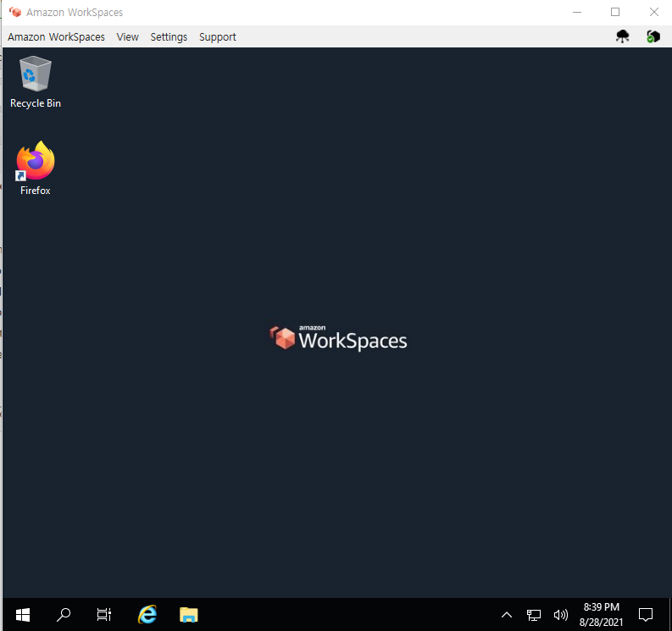672x631 pixels.
Task: Open File Explorer from the taskbar
Action: pyautogui.click(x=189, y=615)
